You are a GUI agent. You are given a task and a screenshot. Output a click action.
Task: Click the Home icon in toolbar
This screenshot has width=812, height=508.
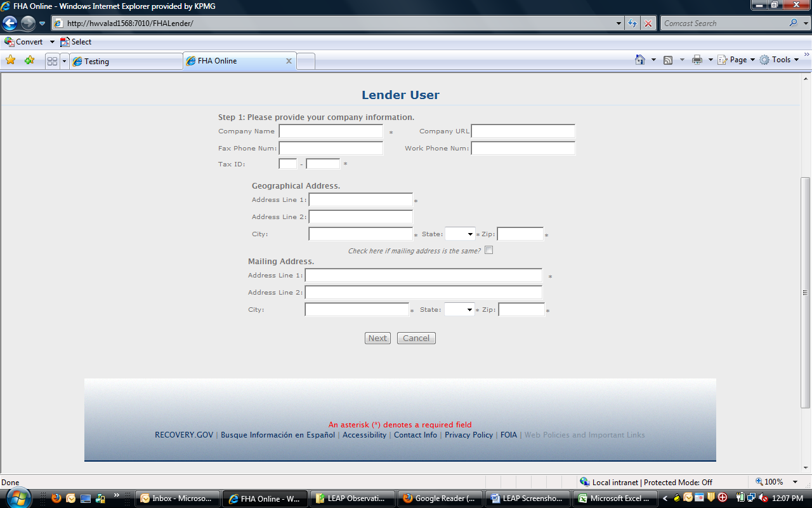click(x=640, y=60)
